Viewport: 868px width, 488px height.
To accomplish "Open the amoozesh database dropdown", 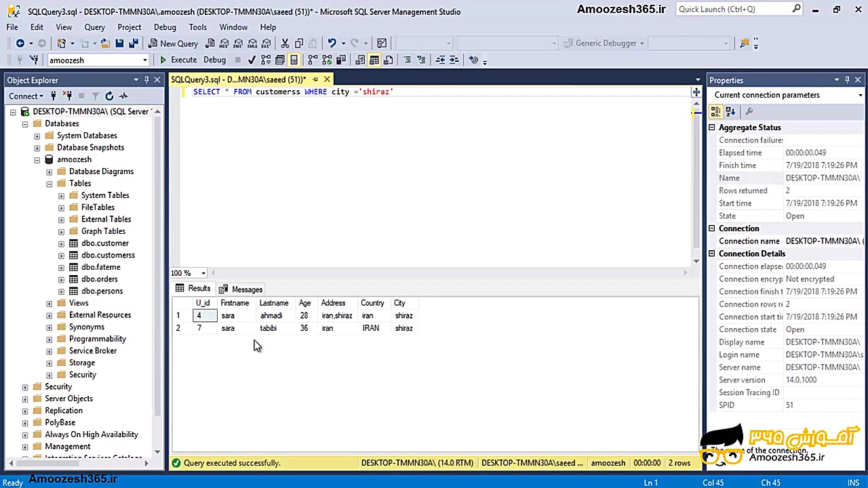I will 144,60.
